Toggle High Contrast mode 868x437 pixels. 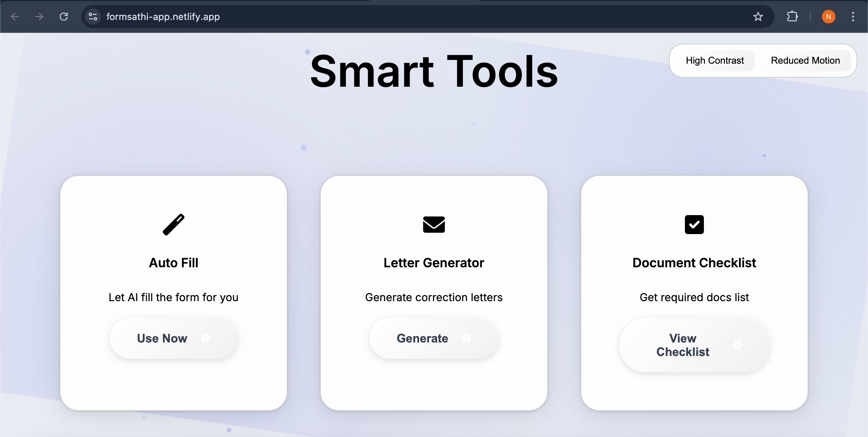(715, 61)
